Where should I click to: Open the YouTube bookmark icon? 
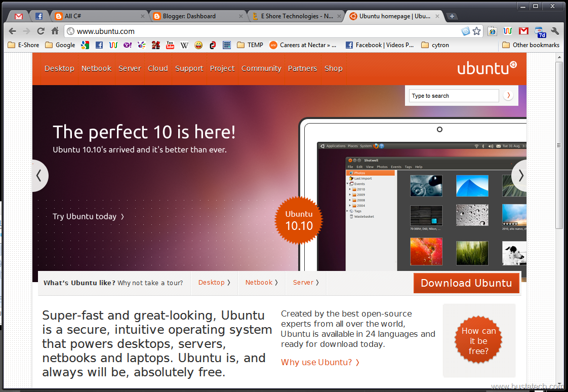coord(170,45)
